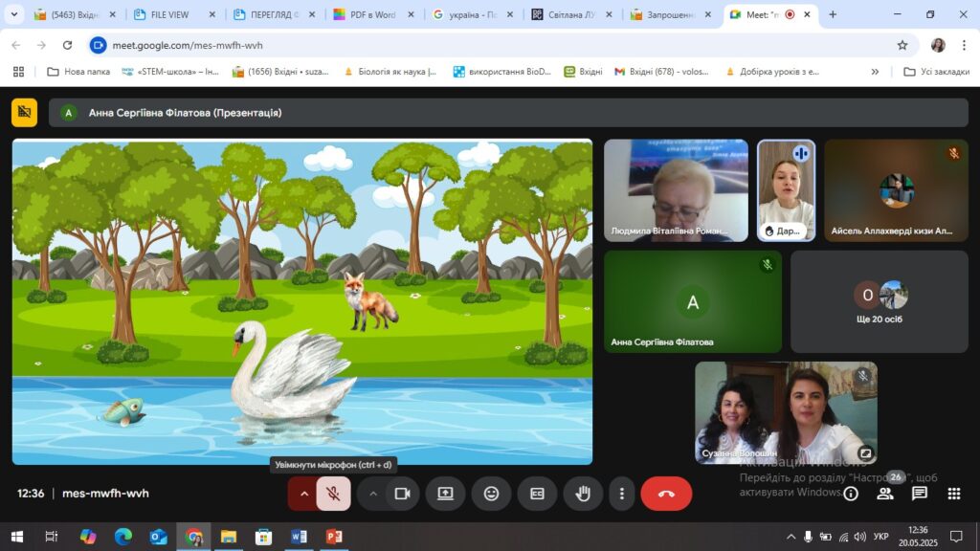Click the yellow stop presentation view icon
Screen dimensions: 980x551
24,113
